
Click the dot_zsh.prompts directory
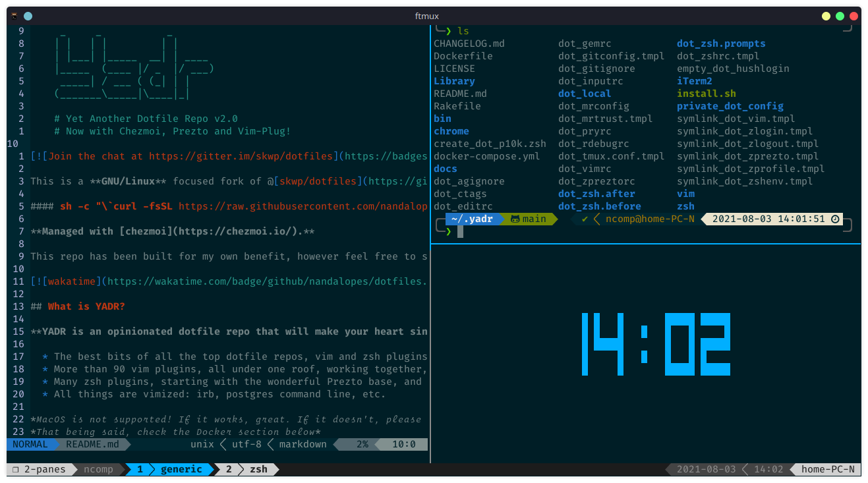[721, 43]
